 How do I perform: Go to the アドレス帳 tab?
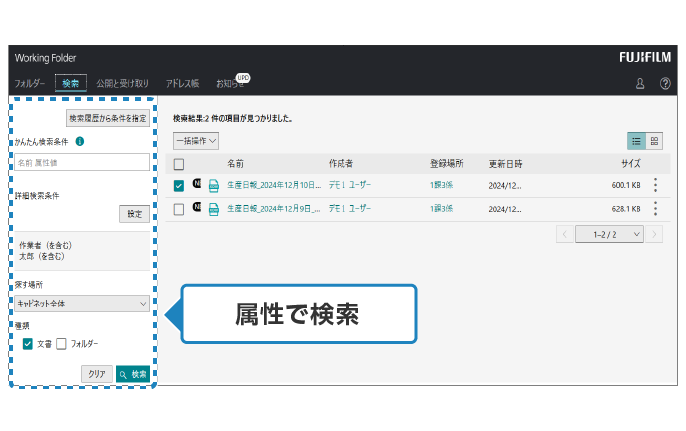pyautogui.click(x=182, y=83)
